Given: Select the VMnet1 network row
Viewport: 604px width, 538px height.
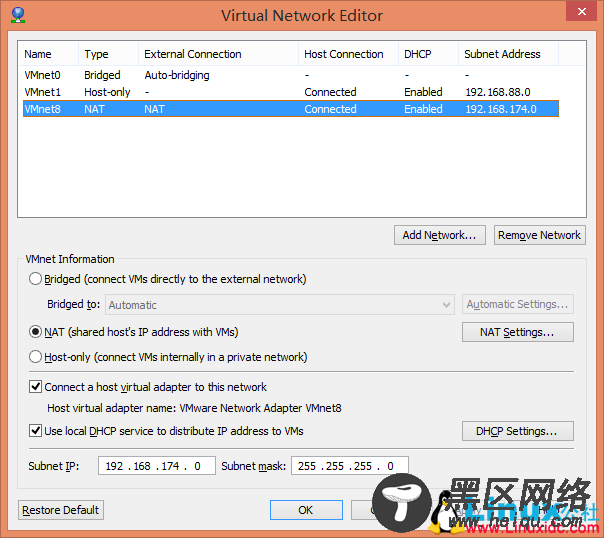Looking at the screenshot, I should [x=291, y=92].
